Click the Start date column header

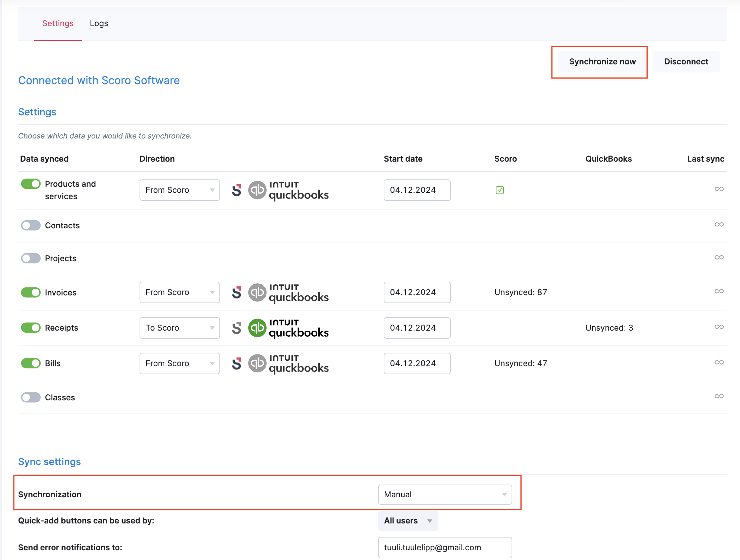click(403, 159)
